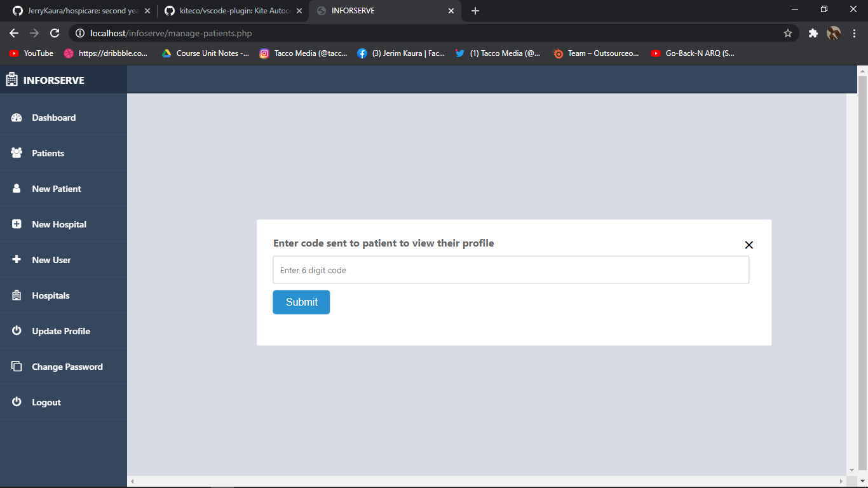Click the New Patient person icon
This screenshot has width=868, height=488.
[17, 189]
